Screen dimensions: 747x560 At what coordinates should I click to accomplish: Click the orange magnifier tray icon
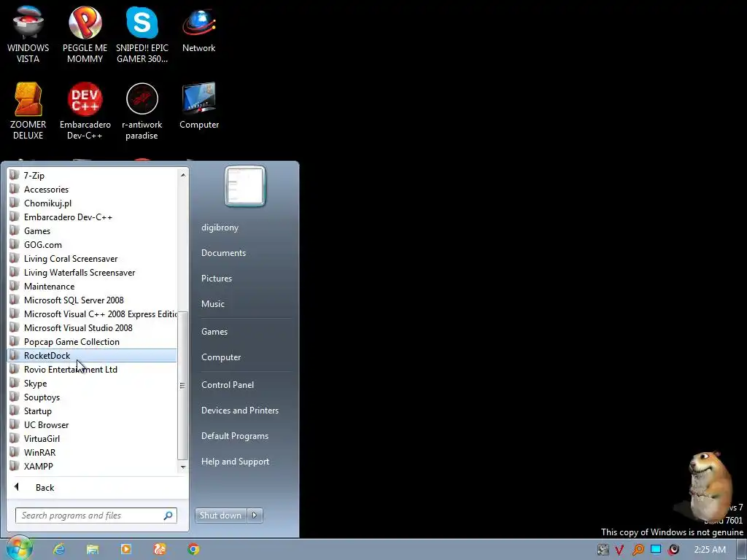point(638,550)
